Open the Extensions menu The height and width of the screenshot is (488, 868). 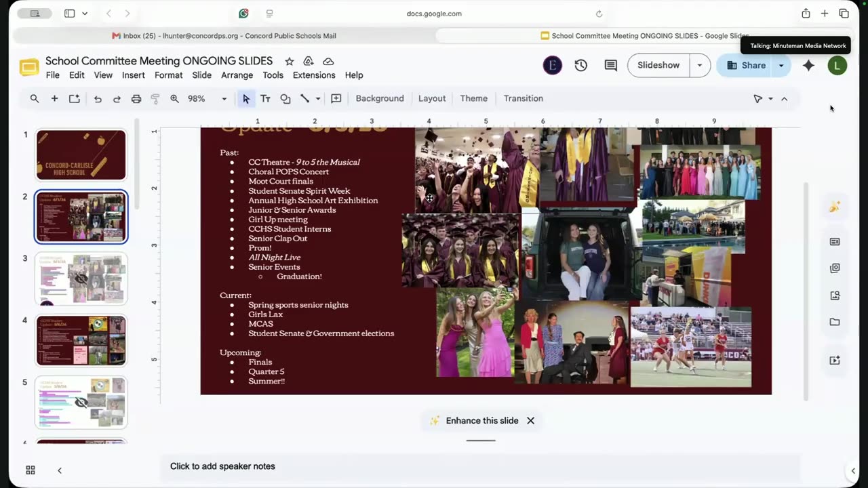click(x=314, y=75)
